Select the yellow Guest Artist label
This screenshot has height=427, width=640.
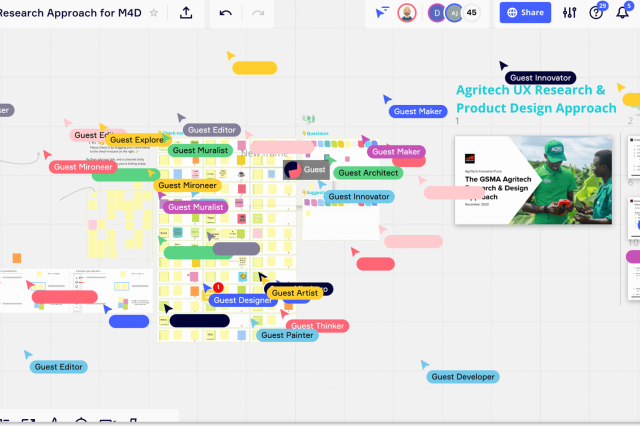(x=295, y=293)
